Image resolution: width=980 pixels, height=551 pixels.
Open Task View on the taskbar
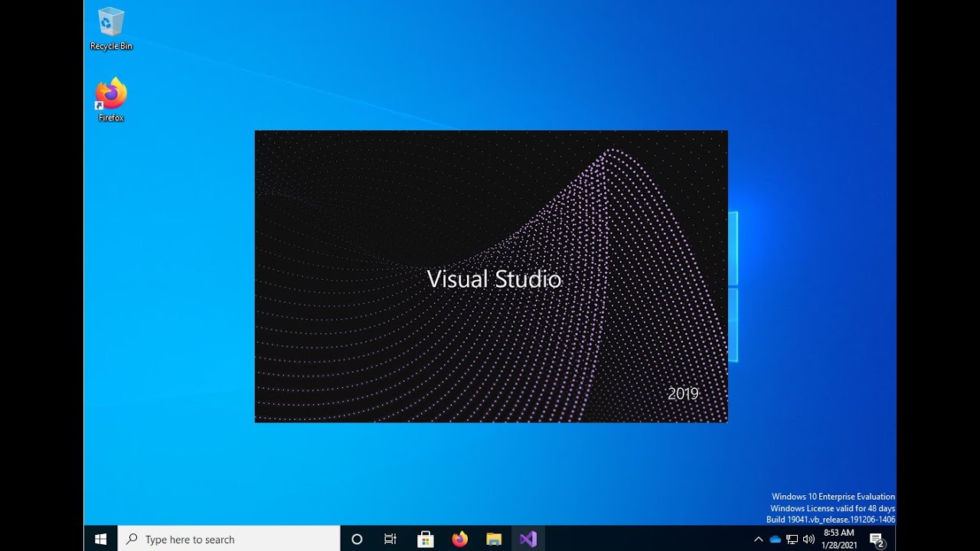click(390, 540)
